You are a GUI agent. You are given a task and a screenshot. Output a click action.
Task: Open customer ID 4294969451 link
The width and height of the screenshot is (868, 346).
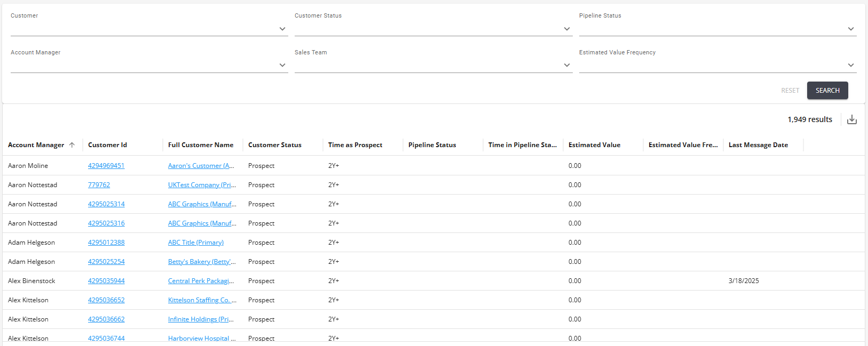click(x=106, y=166)
